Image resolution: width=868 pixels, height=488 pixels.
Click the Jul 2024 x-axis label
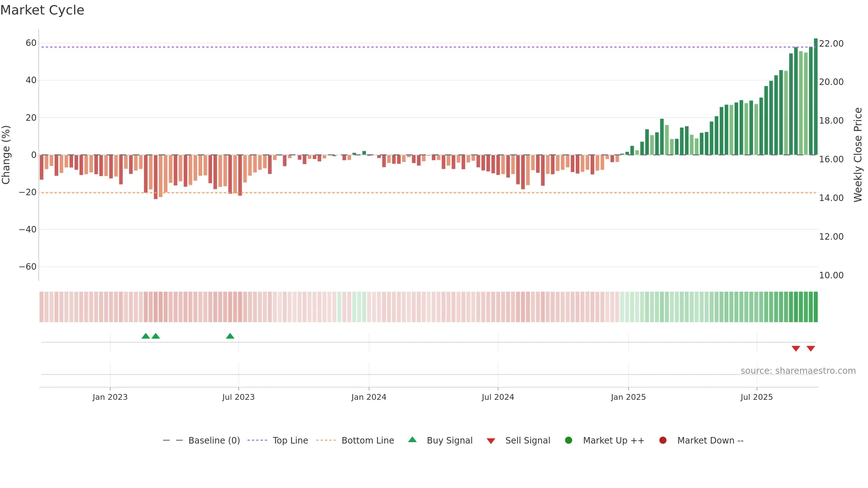click(498, 397)
